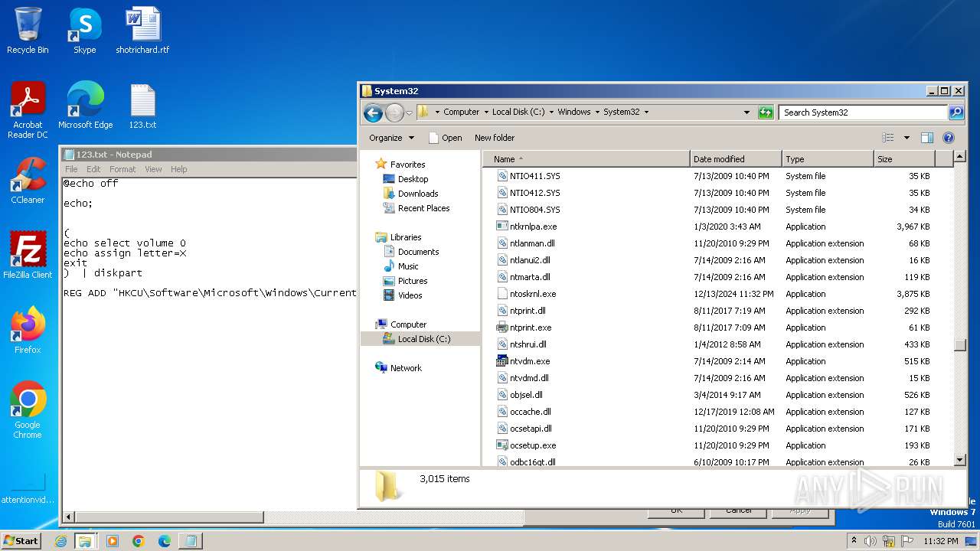Select the 123.txt desktop file icon
This screenshot has width=980, height=551.
pyautogui.click(x=142, y=106)
